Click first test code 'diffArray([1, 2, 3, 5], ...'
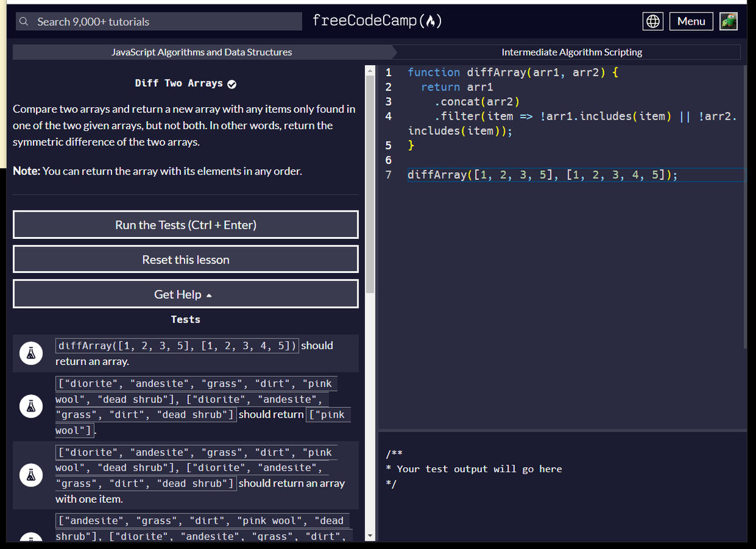The image size is (756, 549). pyautogui.click(x=178, y=345)
